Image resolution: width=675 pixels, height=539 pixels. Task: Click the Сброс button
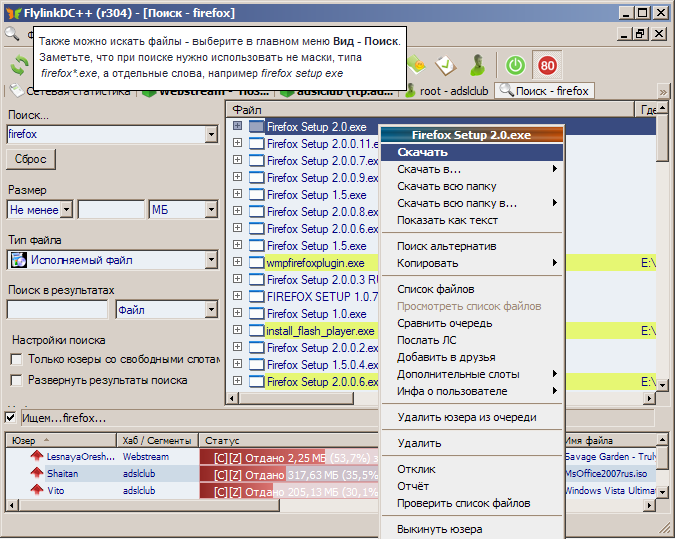31,159
